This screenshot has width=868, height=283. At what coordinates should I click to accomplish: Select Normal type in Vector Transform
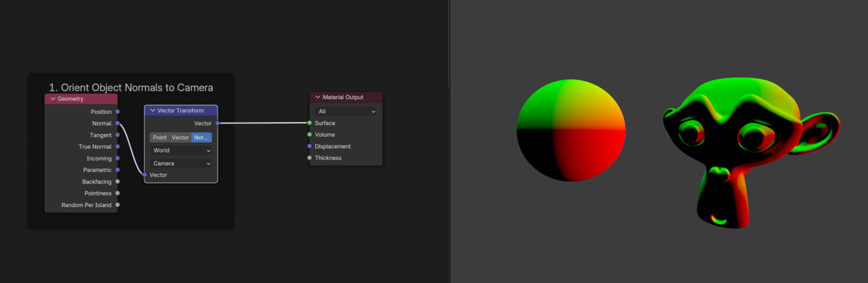[201, 137]
